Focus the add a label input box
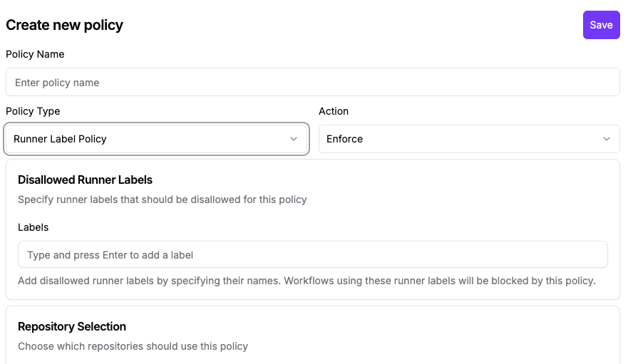The width and height of the screenshot is (628, 364). pos(313,255)
